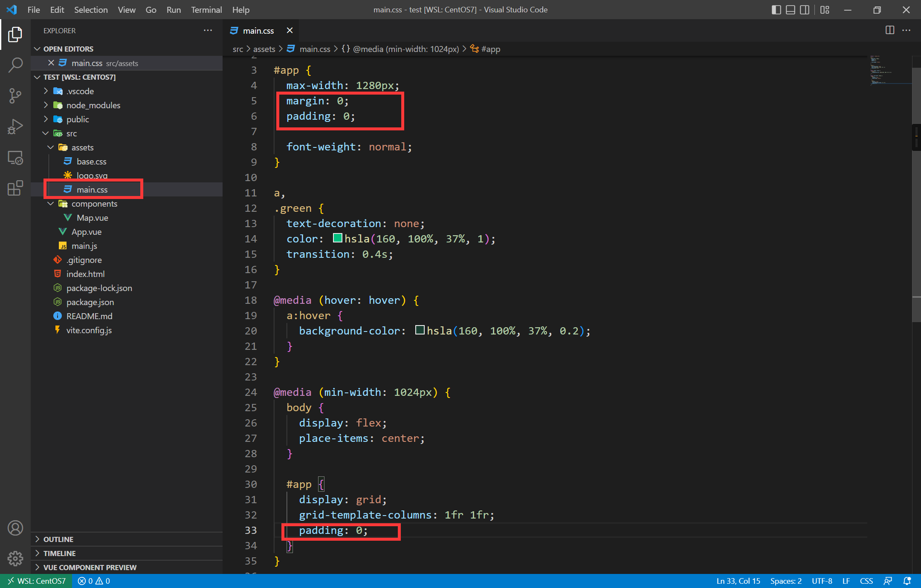Change encoding via UTF-8 status item

click(x=822, y=581)
